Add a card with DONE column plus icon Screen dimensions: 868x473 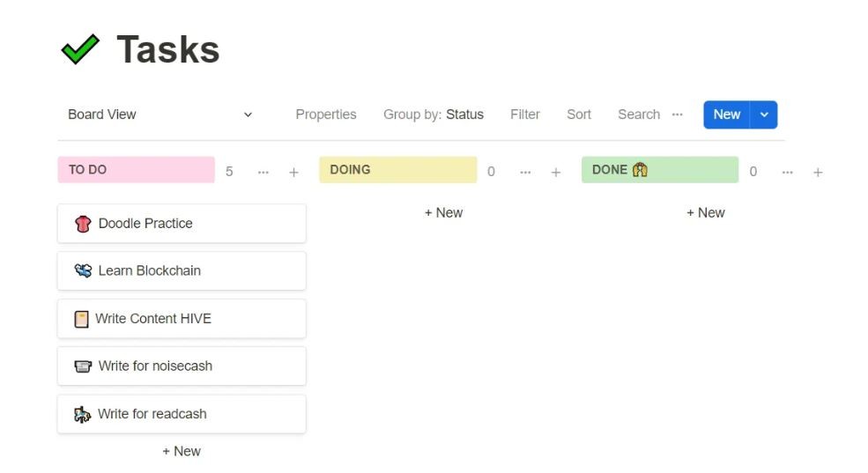pos(818,172)
